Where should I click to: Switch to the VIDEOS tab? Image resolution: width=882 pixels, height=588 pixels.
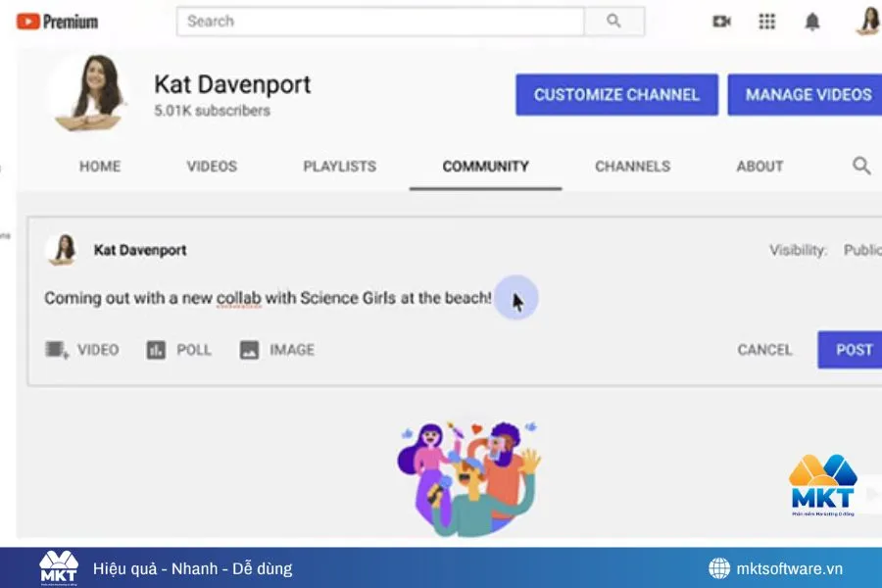coord(212,167)
